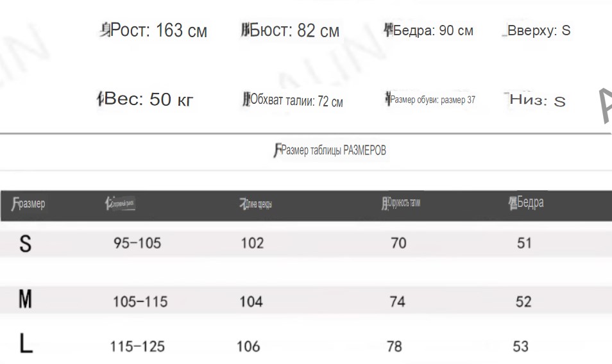
Task: Select the 74 waist value cell
Action: tap(397, 302)
